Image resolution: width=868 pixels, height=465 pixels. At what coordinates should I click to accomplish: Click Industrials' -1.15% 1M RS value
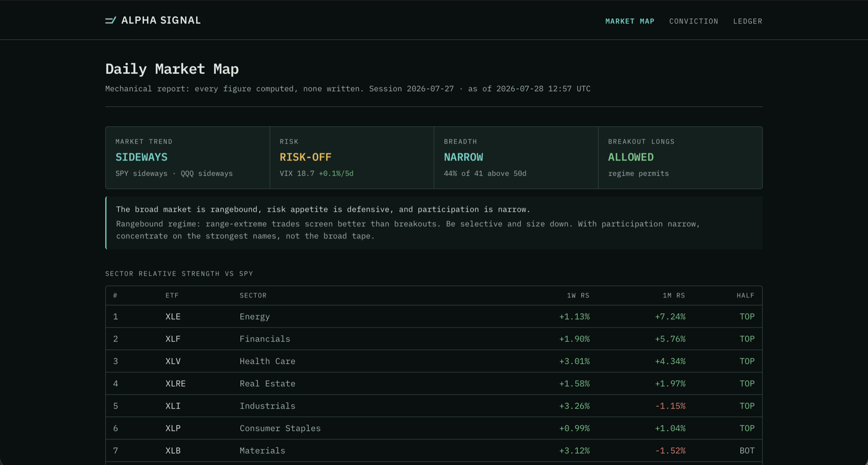pos(670,406)
